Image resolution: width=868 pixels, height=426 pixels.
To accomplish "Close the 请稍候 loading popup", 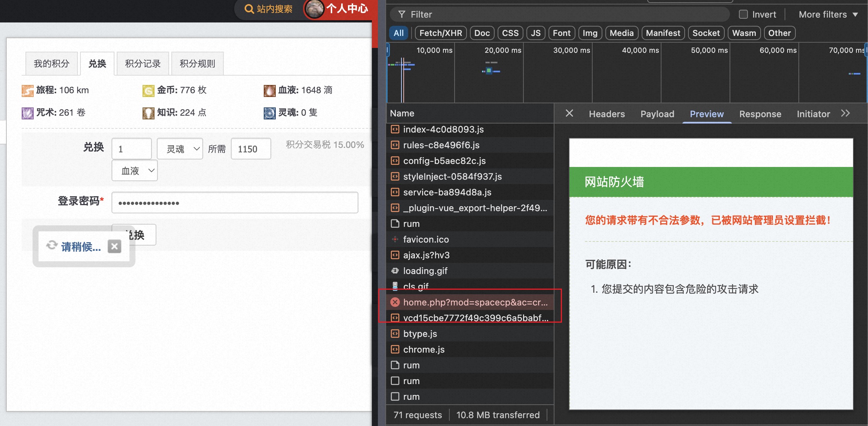I will (x=114, y=246).
